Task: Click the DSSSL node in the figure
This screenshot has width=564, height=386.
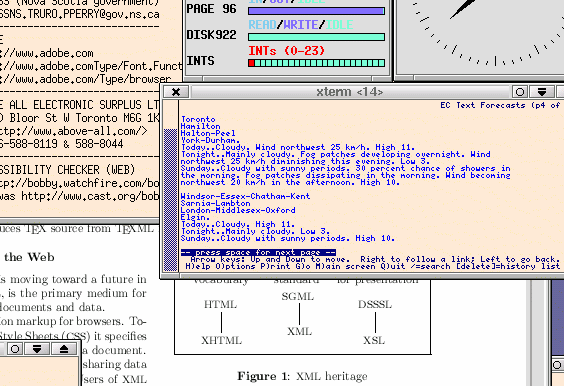Action: tap(375, 305)
